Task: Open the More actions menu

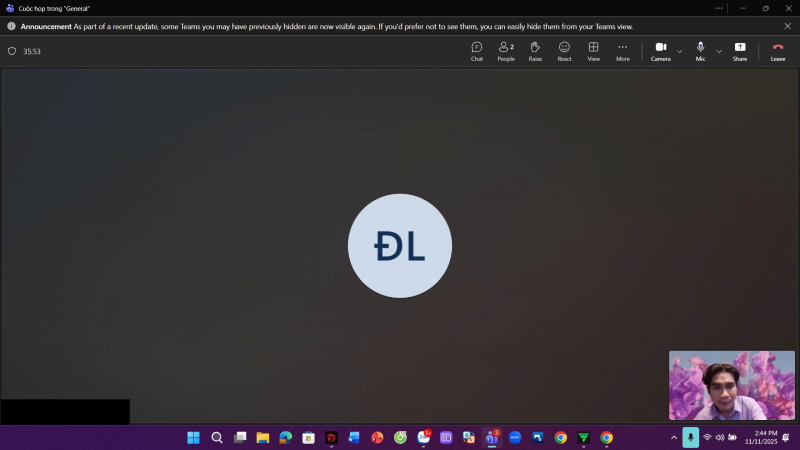Action: click(x=622, y=51)
